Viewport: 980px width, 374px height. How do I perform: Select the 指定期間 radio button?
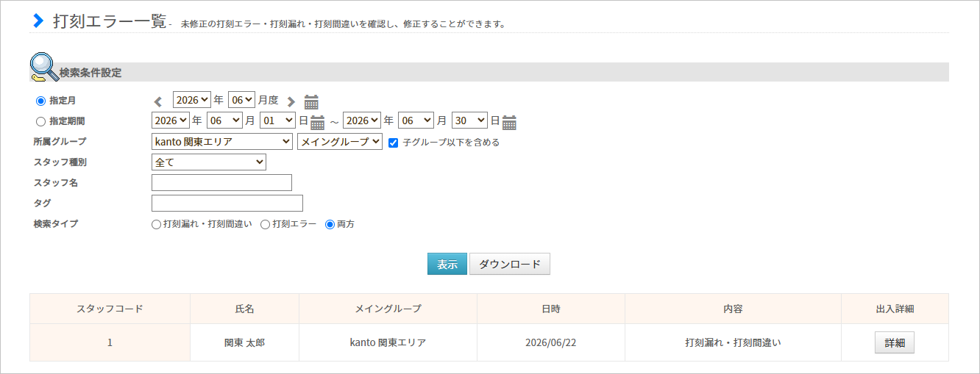pos(40,121)
